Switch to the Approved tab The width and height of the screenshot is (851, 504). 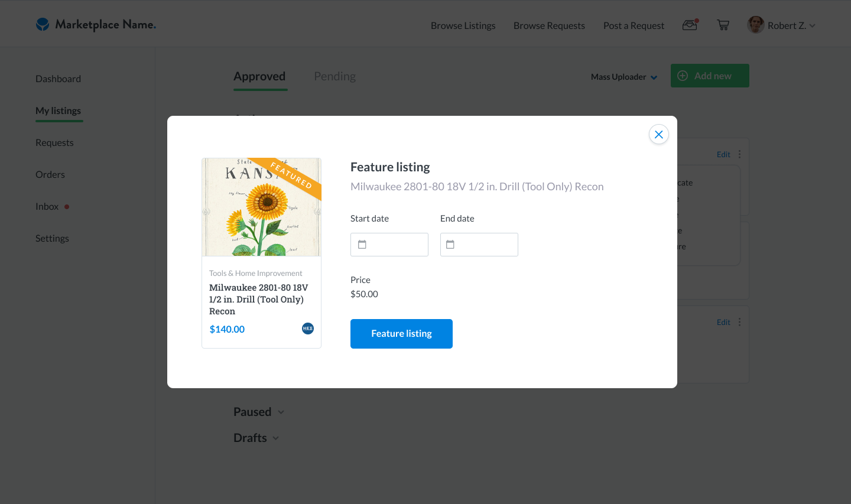point(259,76)
